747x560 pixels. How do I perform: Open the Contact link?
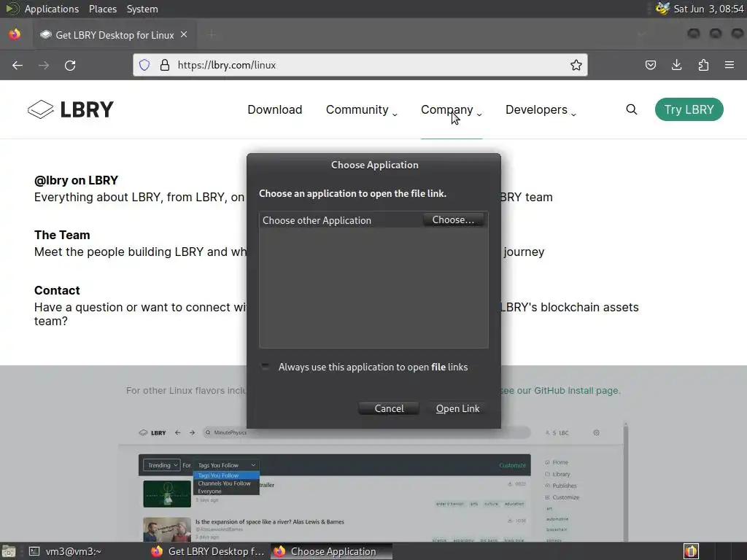(57, 290)
